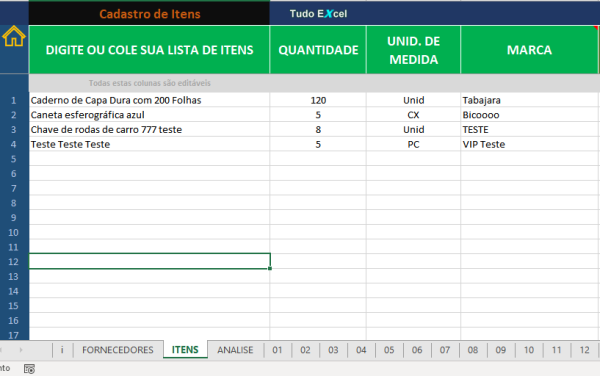Select the ITENS sheet tab
The height and width of the screenshot is (376, 600).
[185, 350]
